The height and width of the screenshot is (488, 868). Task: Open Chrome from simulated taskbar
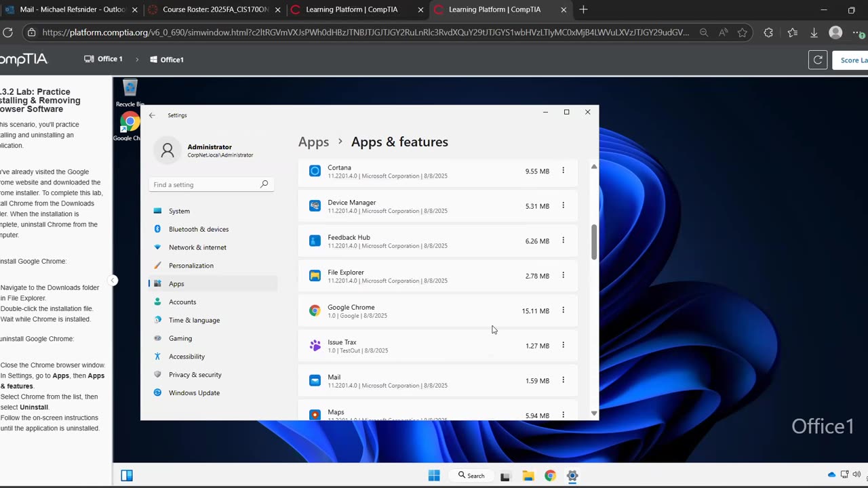click(x=550, y=476)
